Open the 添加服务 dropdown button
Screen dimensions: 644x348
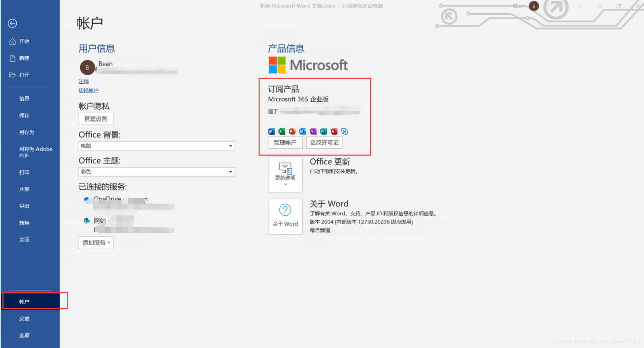pos(96,243)
